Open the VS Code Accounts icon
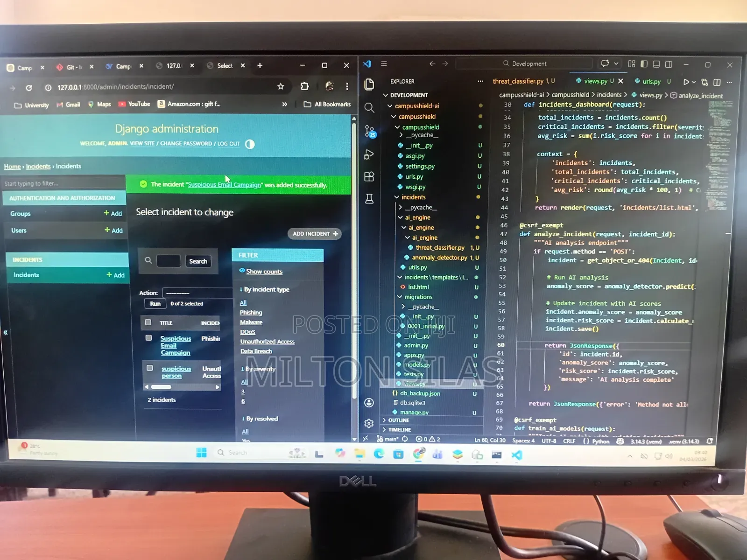Screen dimensions: 747x560 369,402
